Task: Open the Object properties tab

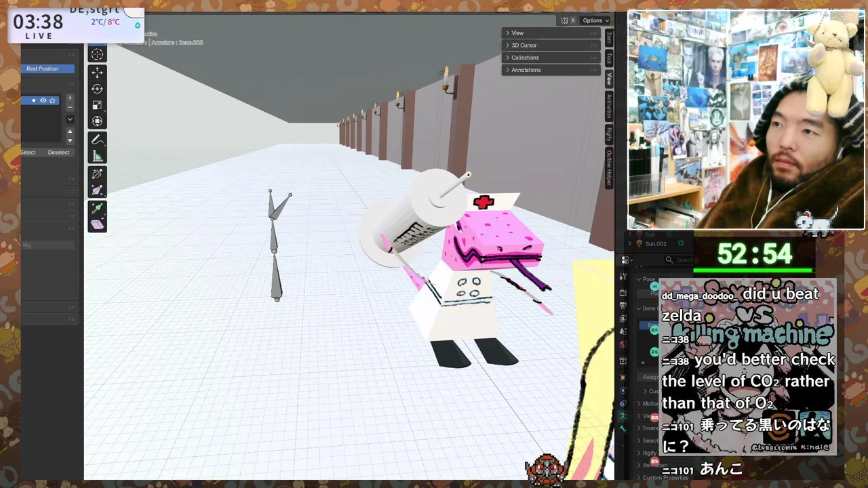Action: 623,377
